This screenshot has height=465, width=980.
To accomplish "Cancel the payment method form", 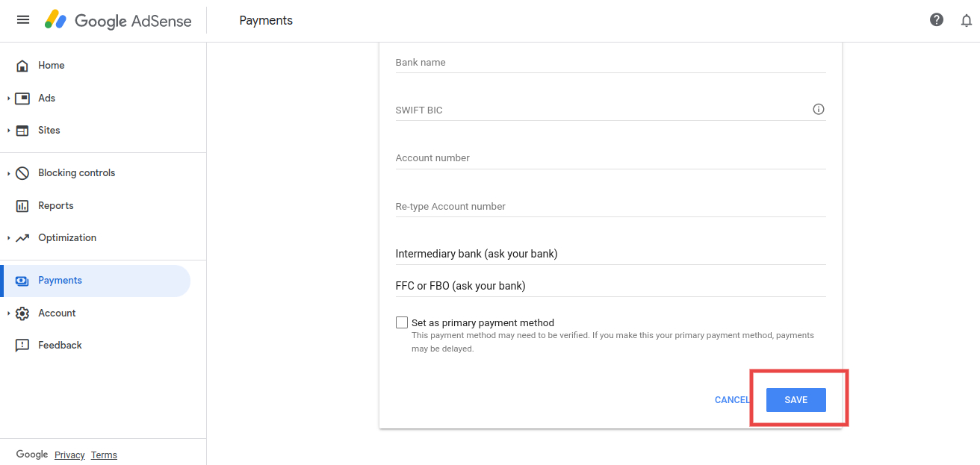I will pos(731,400).
